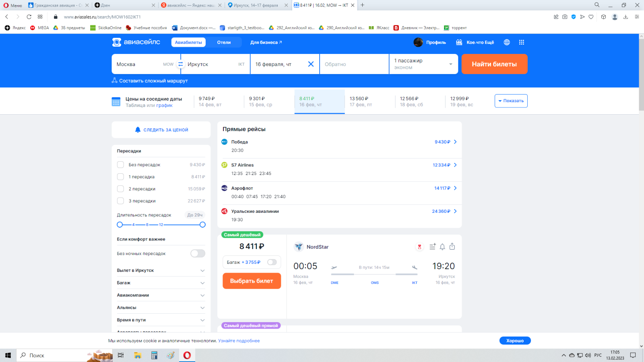Open the 'график' price link
The width and height of the screenshot is (644, 362).
[x=164, y=105]
